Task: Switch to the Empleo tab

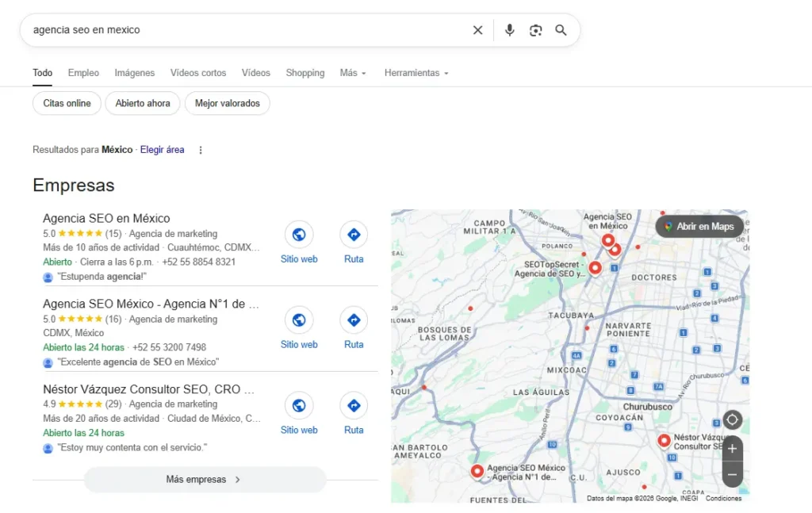Action: 83,73
